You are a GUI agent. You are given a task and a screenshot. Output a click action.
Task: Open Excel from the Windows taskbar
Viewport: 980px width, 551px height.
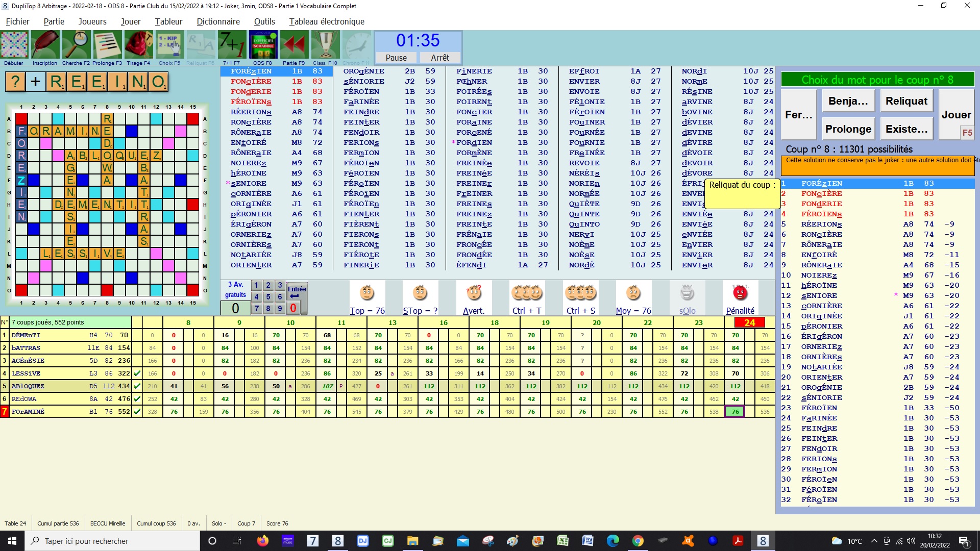coord(562,541)
